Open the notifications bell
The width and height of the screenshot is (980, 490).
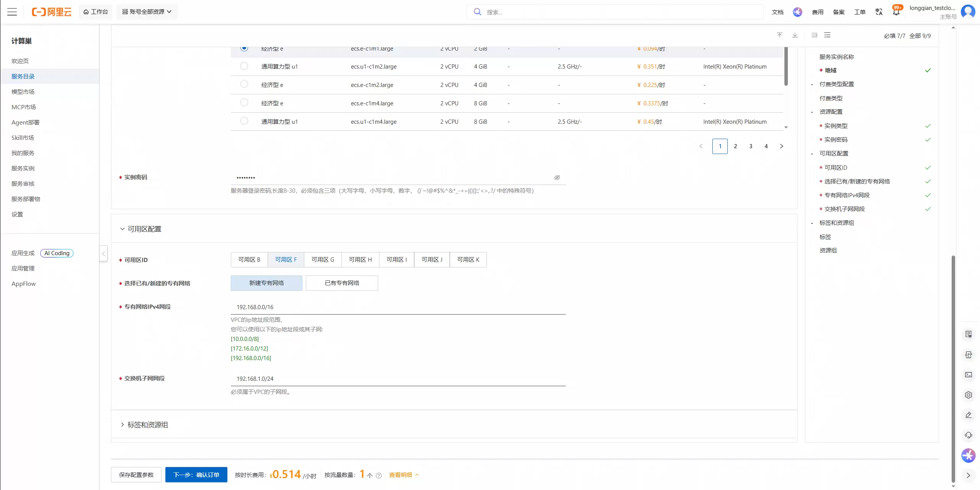click(896, 12)
